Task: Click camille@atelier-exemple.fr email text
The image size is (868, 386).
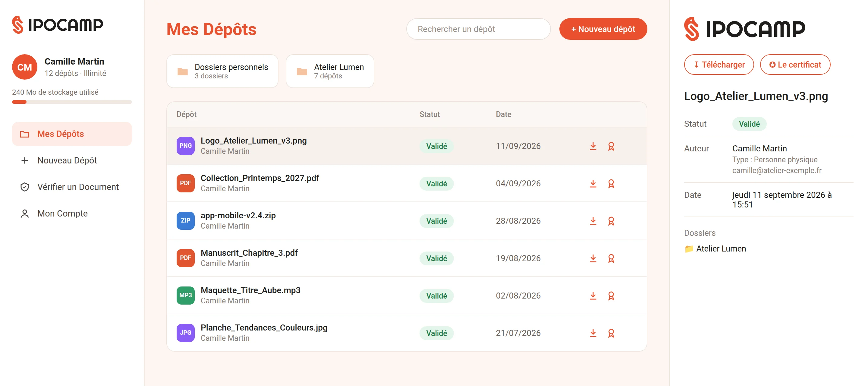Action: 777,171
